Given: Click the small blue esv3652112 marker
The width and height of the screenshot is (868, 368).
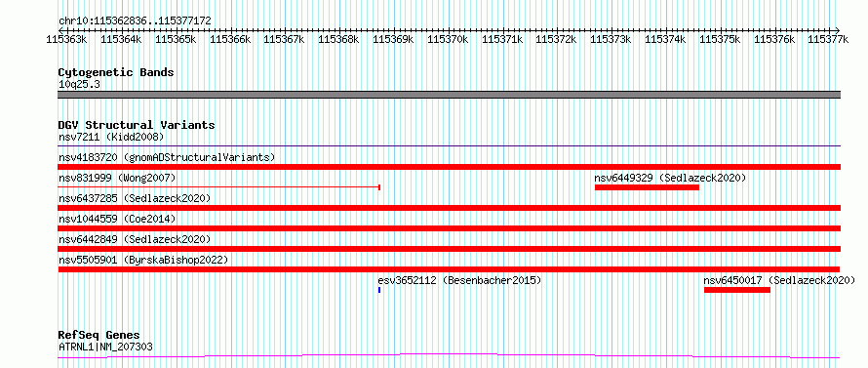Looking at the screenshot, I should pyautogui.click(x=379, y=290).
